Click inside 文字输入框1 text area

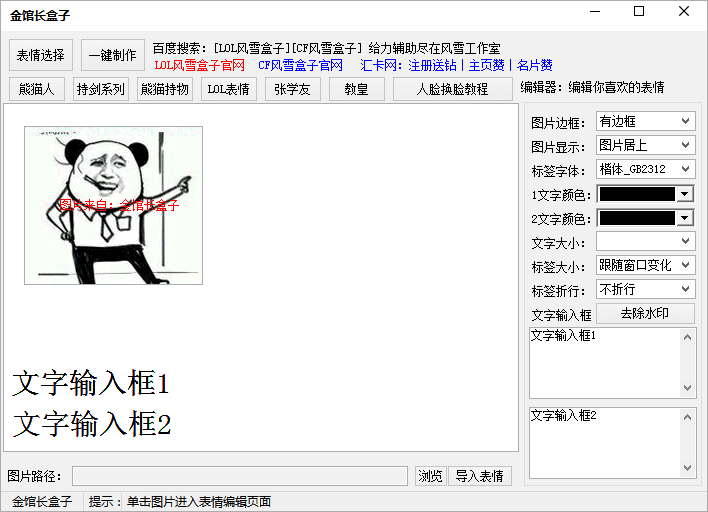(x=605, y=363)
